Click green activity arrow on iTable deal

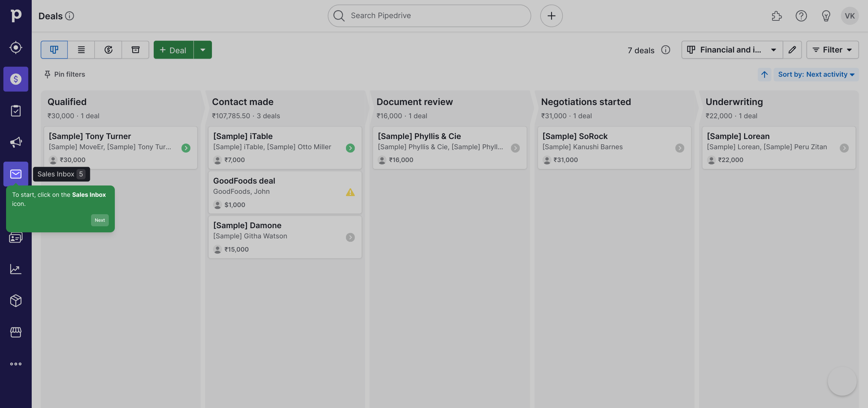click(350, 148)
